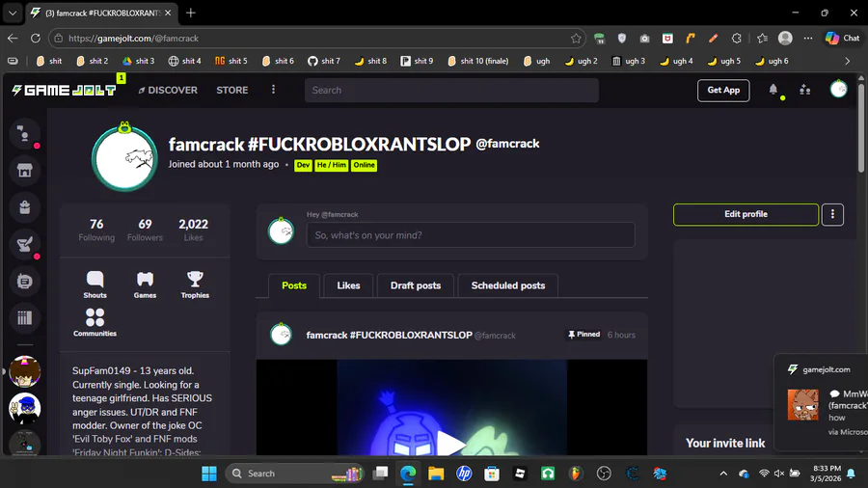Open Microsoft Store from taskbar

pos(492,474)
